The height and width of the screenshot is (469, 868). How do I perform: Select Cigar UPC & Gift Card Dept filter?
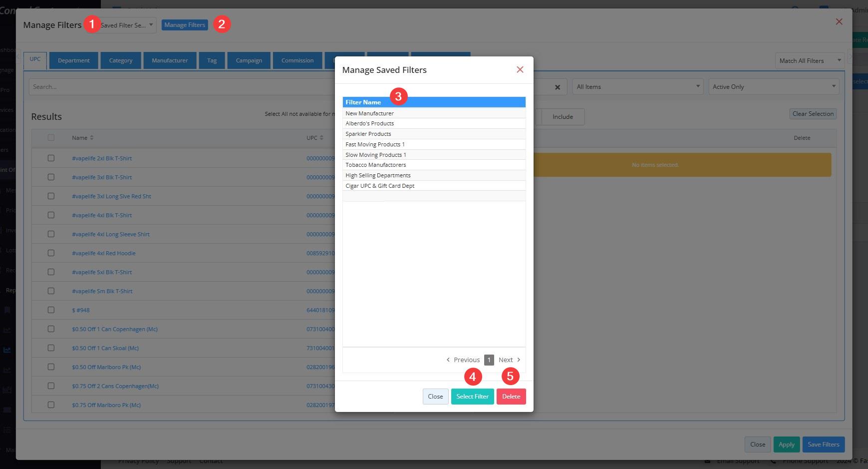[434, 186]
